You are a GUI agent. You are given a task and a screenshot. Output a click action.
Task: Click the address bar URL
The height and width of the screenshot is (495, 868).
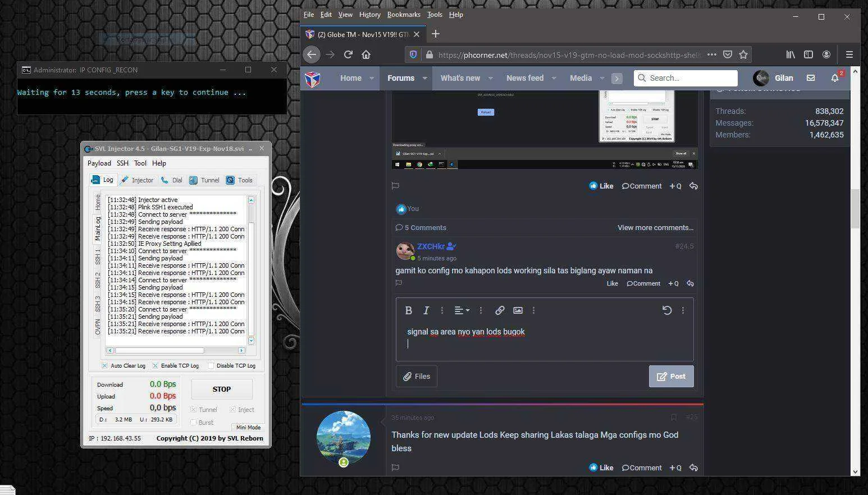click(x=570, y=54)
